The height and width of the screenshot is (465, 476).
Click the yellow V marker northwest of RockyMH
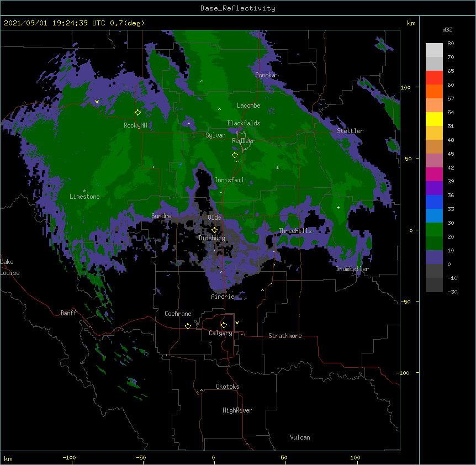tap(97, 102)
